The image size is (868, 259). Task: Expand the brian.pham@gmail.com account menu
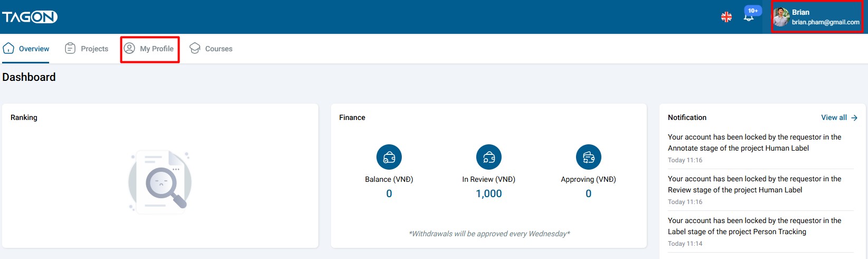click(825, 22)
